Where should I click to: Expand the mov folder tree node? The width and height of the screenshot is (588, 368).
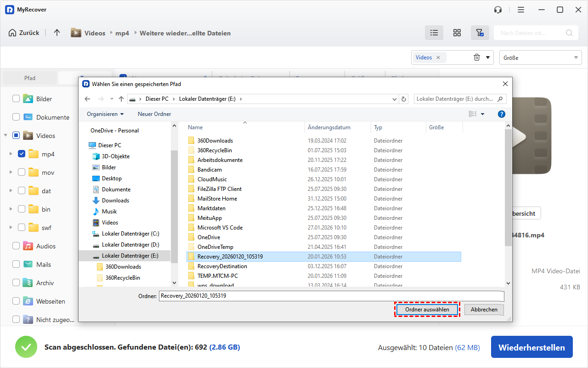tap(11, 172)
